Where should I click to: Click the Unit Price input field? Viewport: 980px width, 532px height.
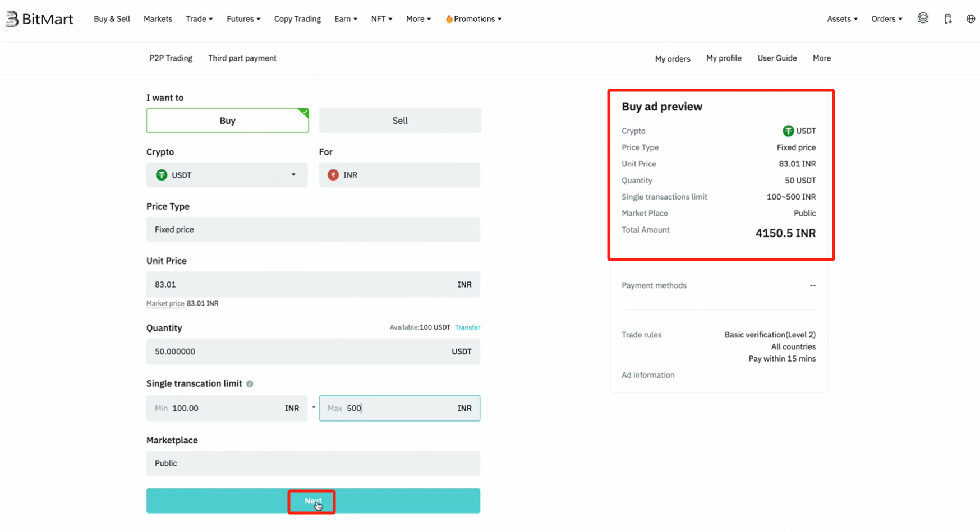click(x=313, y=284)
